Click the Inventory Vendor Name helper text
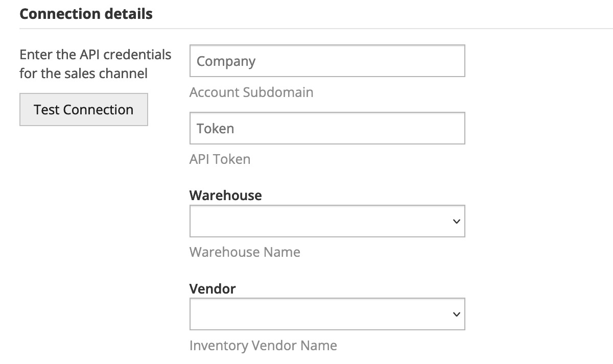Screen dimensions: 613x364 [x=263, y=346]
